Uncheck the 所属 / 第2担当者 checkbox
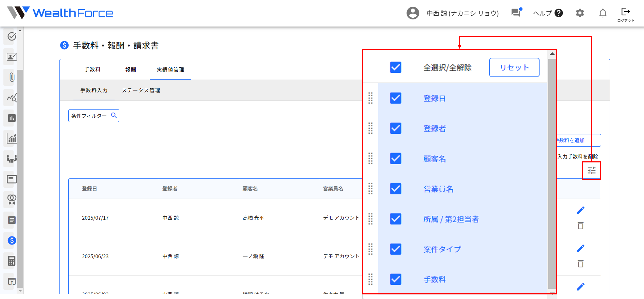This screenshot has width=644, height=299. click(395, 219)
